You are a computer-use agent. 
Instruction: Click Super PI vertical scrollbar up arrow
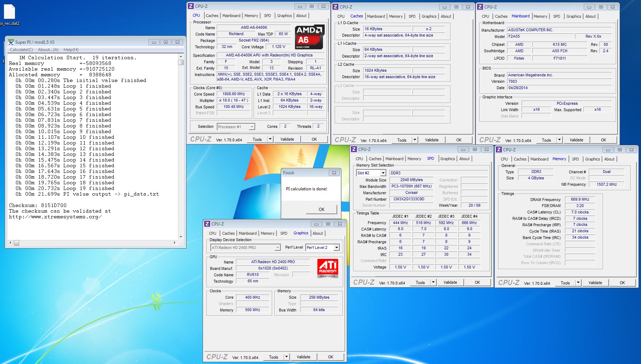pyautogui.click(x=181, y=56)
